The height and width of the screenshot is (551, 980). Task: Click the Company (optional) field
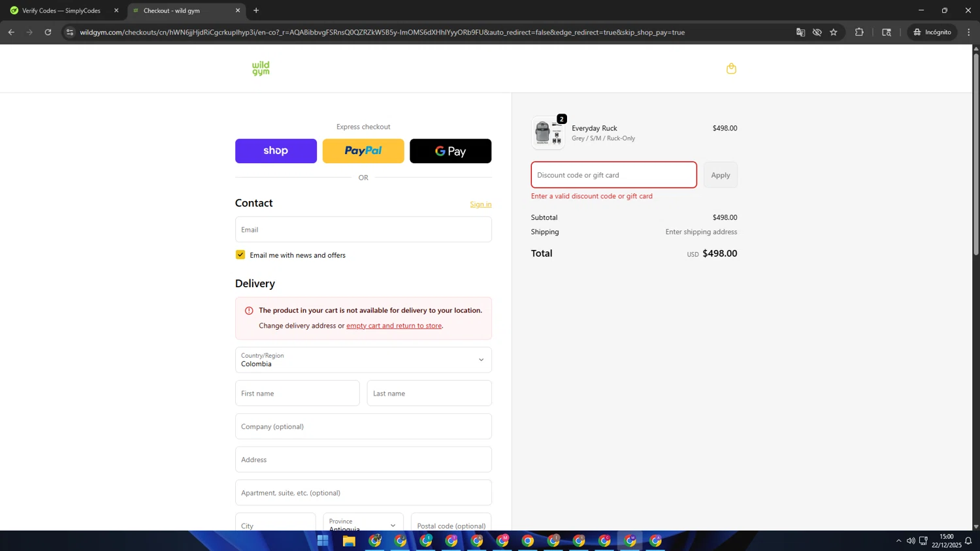click(x=363, y=426)
